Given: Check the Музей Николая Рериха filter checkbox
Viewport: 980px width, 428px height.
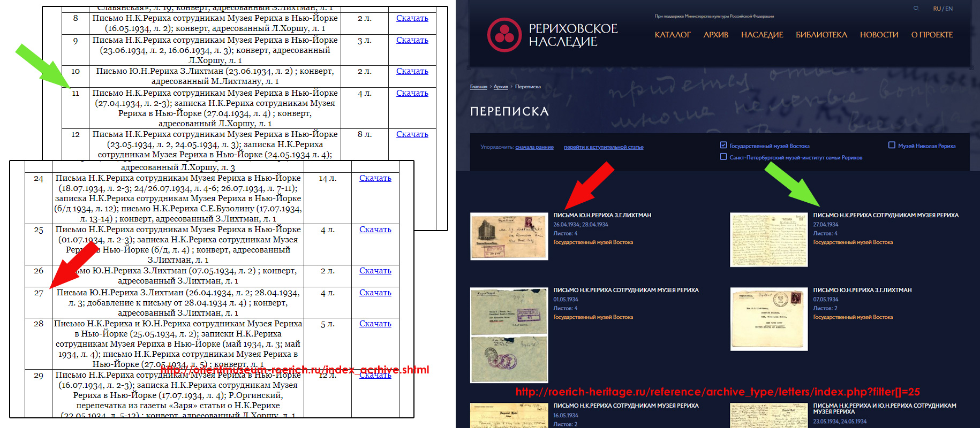Looking at the screenshot, I should (892, 145).
